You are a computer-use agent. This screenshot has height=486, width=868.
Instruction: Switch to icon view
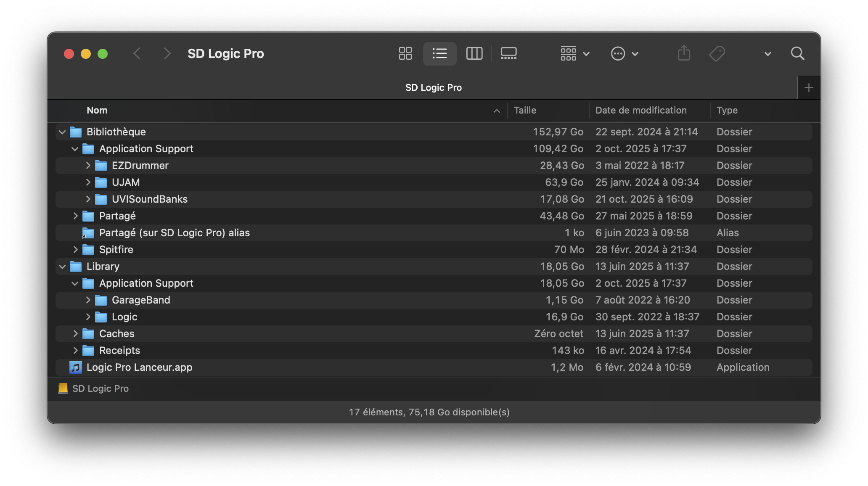click(405, 53)
